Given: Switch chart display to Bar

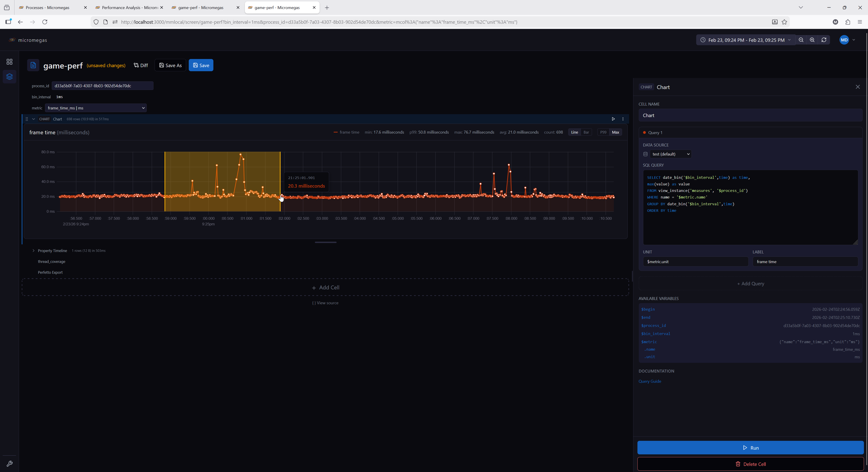Looking at the screenshot, I should [586, 132].
